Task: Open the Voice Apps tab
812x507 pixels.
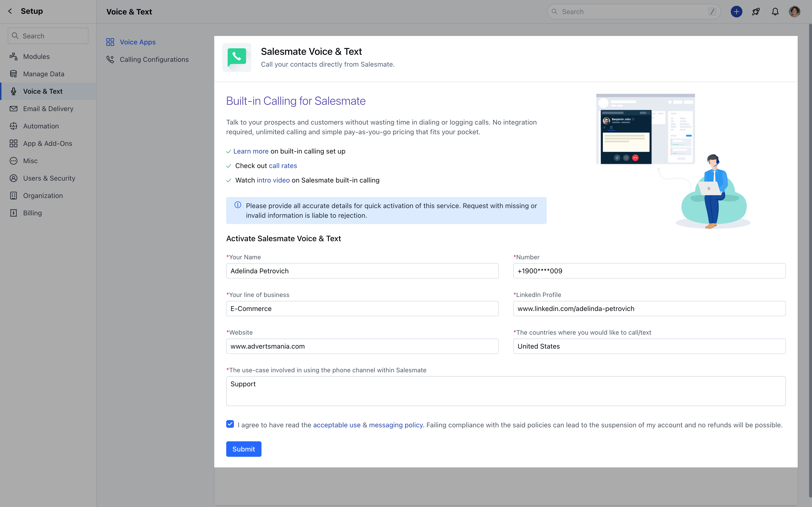Action: pos(138,42)
